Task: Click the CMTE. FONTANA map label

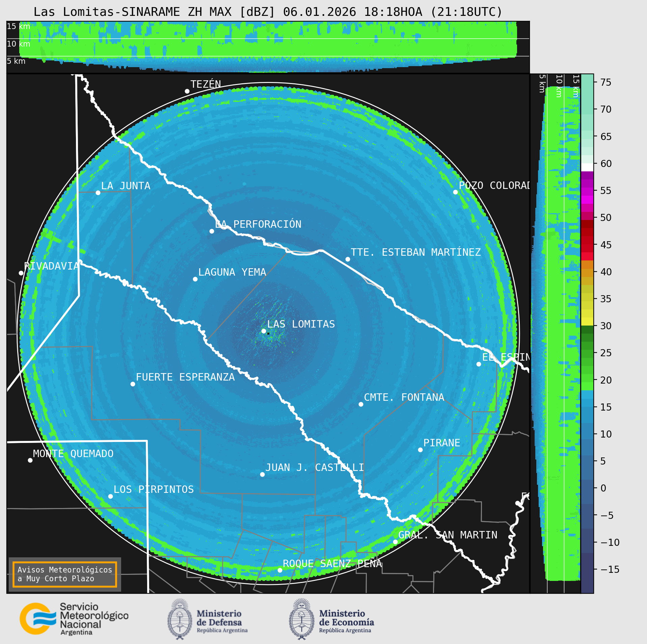Action: 404,397
